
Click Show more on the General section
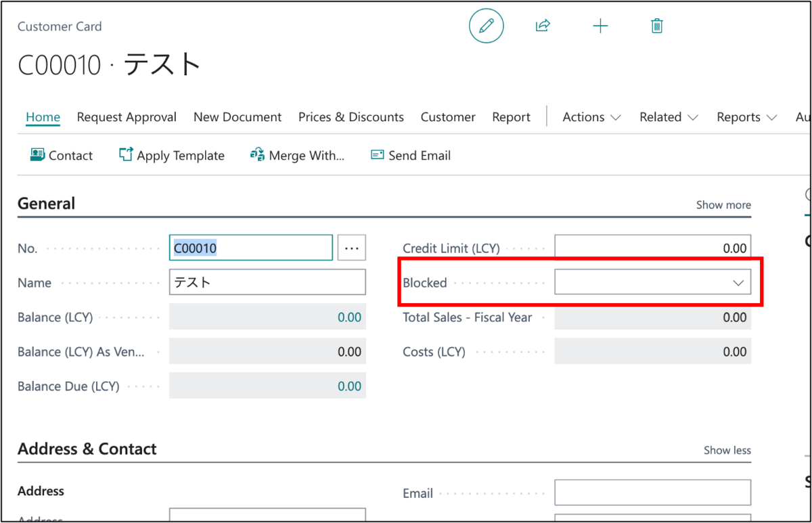point(723,204)
